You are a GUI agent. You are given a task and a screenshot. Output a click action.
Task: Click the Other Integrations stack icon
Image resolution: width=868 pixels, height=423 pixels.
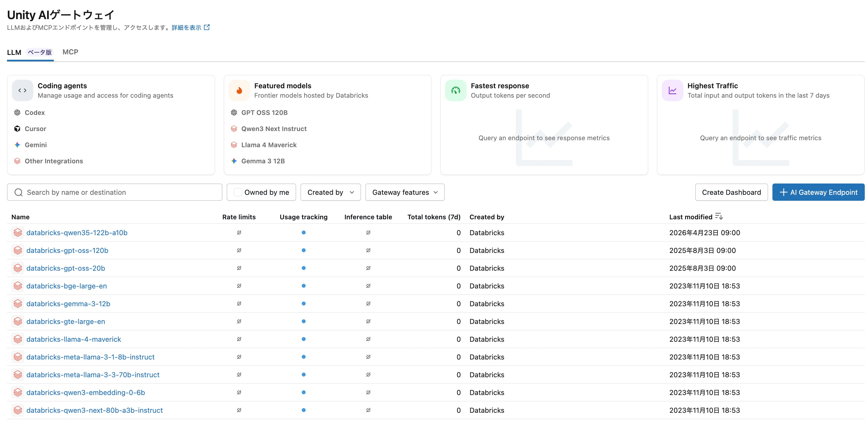click(x=17, y=161)
